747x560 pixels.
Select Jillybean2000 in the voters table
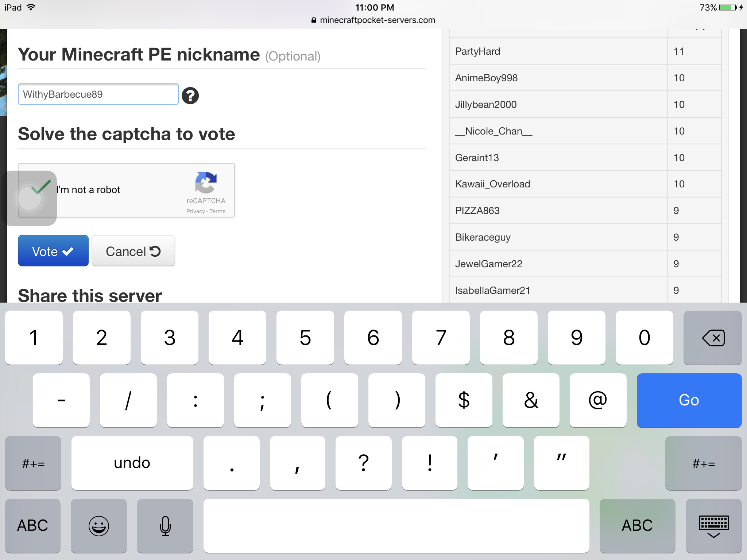(x=486, y=105)
